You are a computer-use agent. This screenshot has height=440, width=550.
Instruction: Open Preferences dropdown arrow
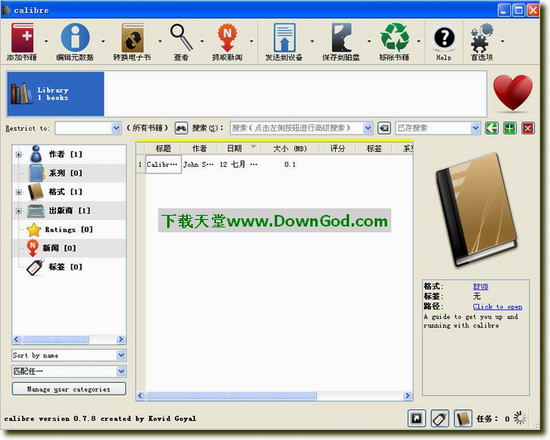pyautogui.click(x=502, y=41)
